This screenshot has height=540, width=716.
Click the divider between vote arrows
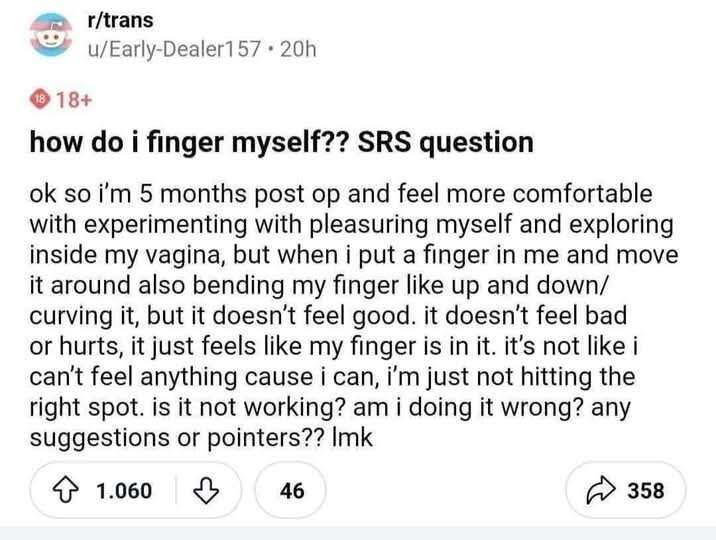click(177, 491)
